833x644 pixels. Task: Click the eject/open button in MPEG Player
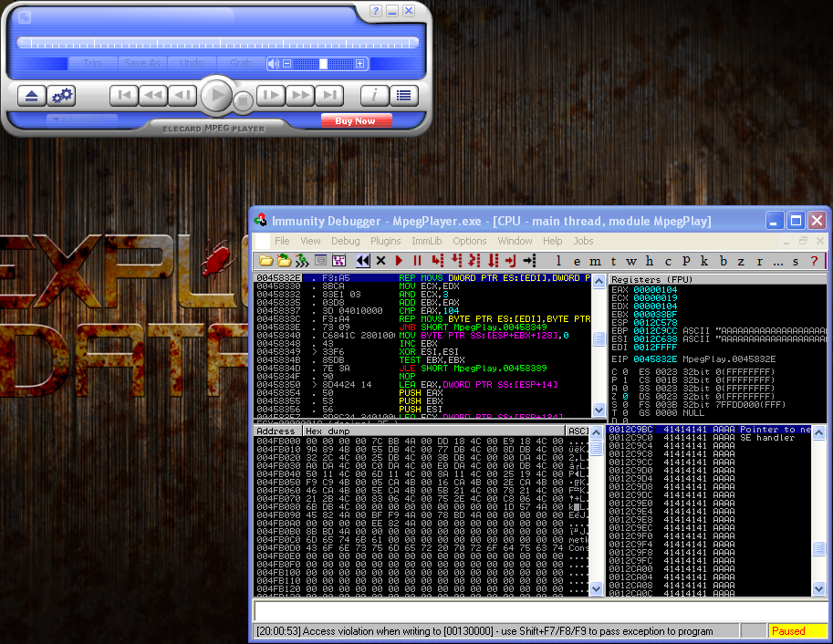pos(31,96)
